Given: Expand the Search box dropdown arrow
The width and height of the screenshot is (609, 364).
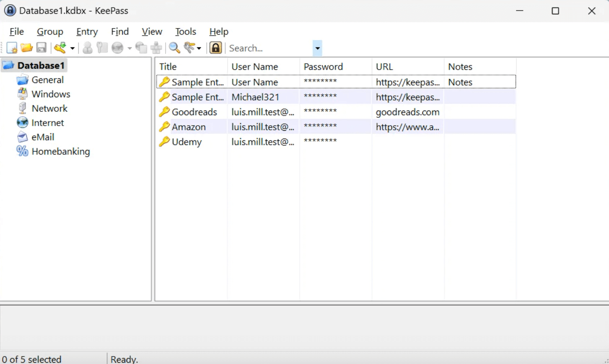Looking at the screenshot, I should pyautogui.click(x=317, y=49).
